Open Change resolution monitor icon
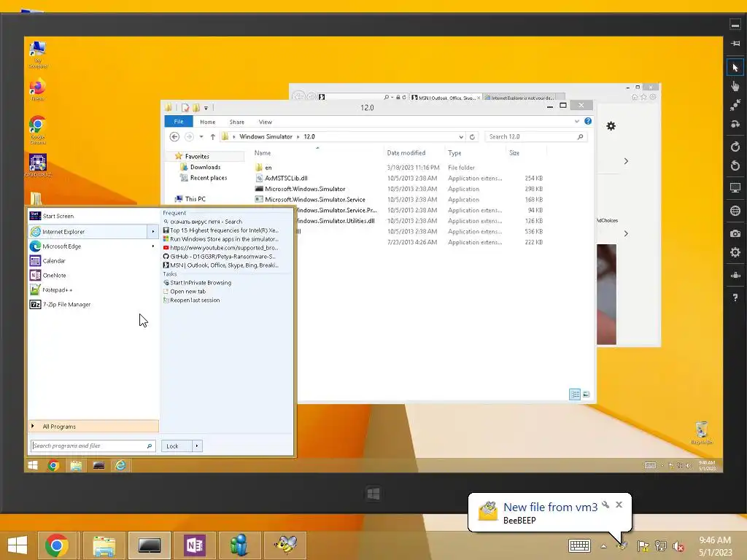747x560 pixels. click(x=735, y=187)
